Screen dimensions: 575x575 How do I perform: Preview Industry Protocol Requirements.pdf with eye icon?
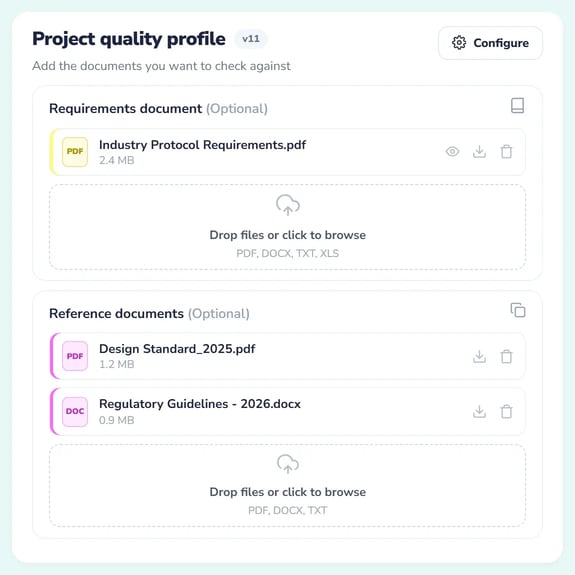tap(452, 151)
